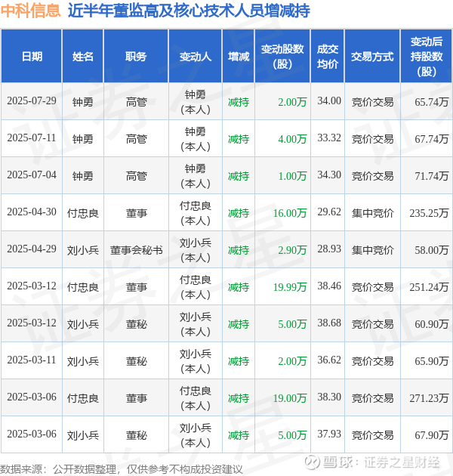
Task: Click 集中竞价 in the 2025-04-30 row
Action: [372, 213]
